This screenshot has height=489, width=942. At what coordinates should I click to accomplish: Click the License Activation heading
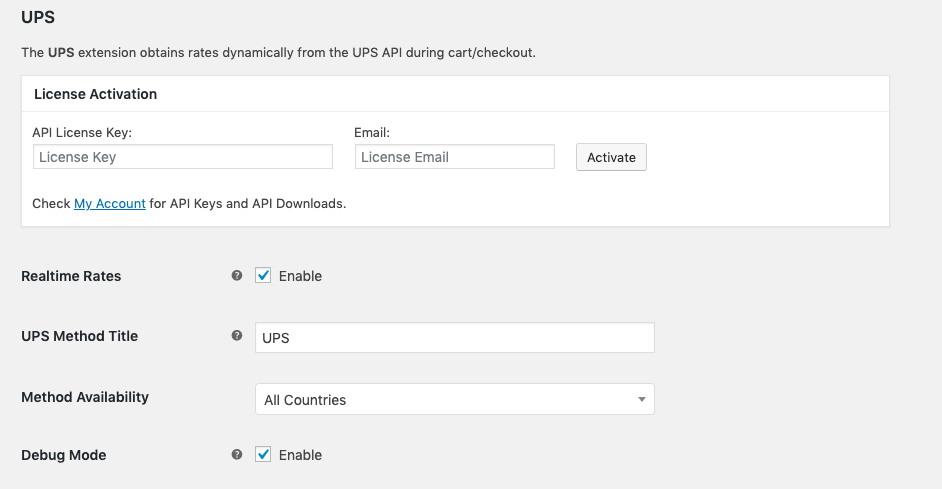pos(96,94)
